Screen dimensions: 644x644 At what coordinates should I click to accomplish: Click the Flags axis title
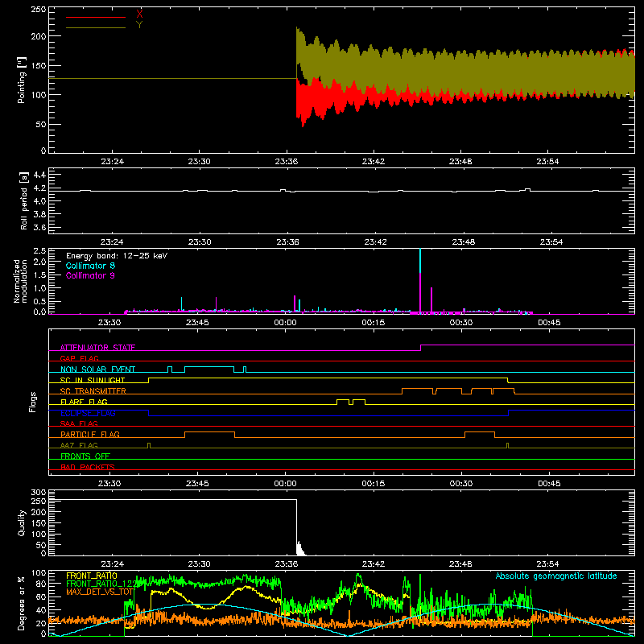33,402
